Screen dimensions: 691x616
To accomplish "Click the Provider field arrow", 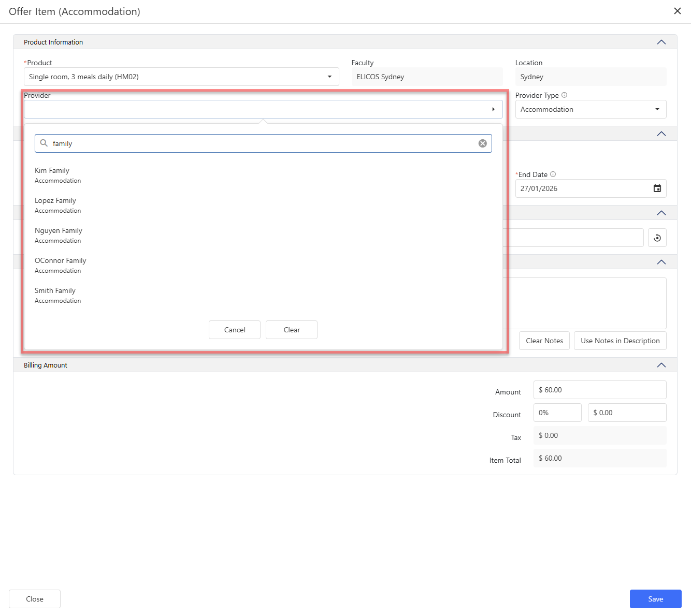I will click(x=493, y=109).
